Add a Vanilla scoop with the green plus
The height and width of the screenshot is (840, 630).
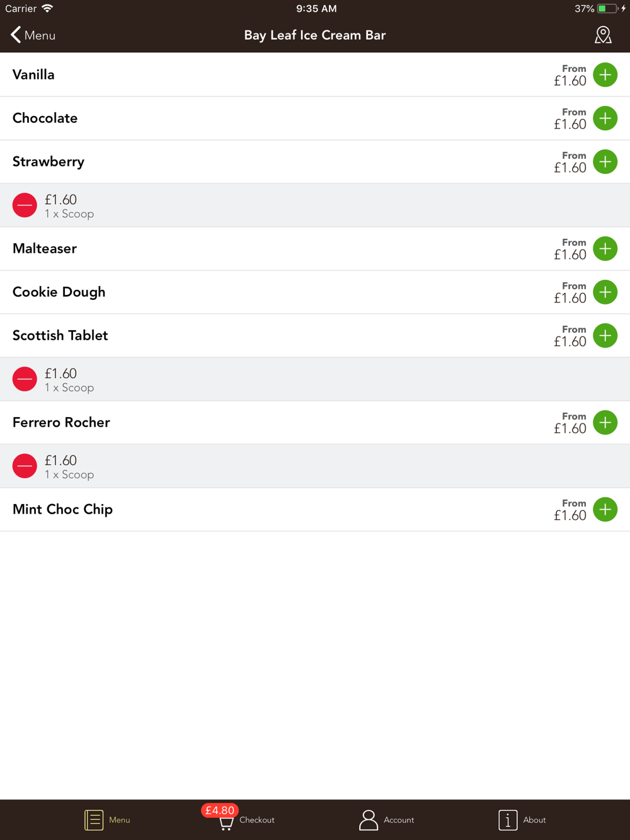605,75
